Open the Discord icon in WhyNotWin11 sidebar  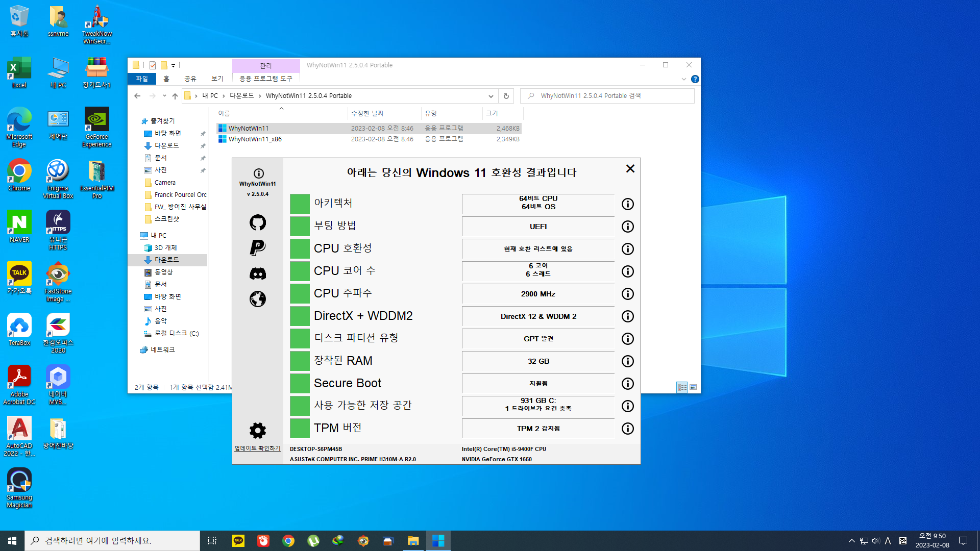(x=258, y=273)
